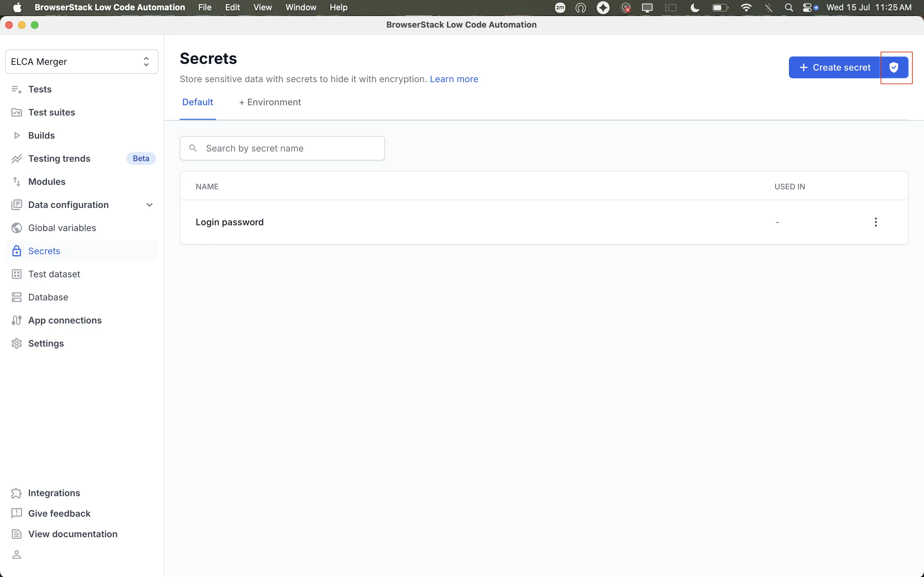Click the Testing trends chart icon
Viewport: 924px width, 577px height.
point(16,158)
